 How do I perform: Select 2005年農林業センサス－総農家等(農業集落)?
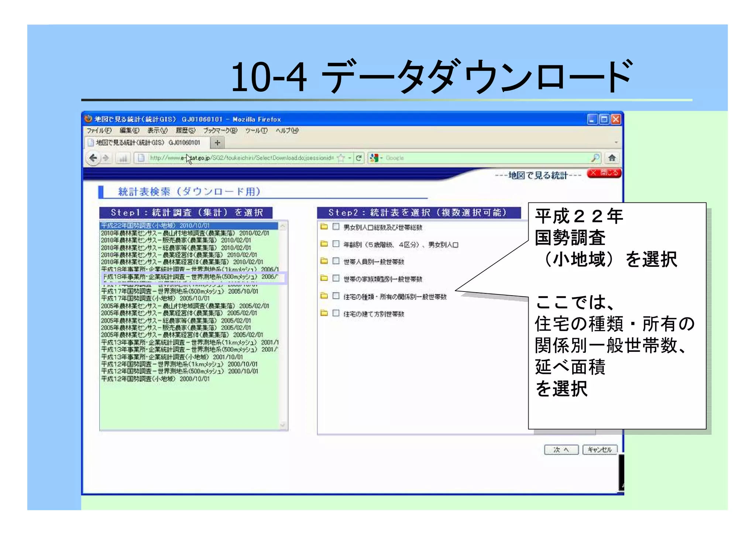tap(189, 320)
